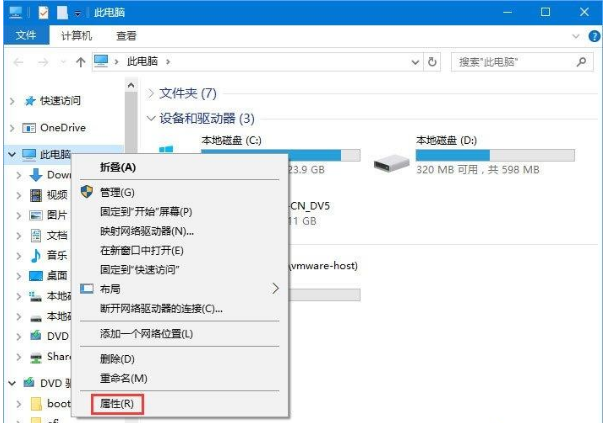This screenshot has width=606, height=423.
Task: Expand the 快速访问 tree node
Action: click(12, 101)
